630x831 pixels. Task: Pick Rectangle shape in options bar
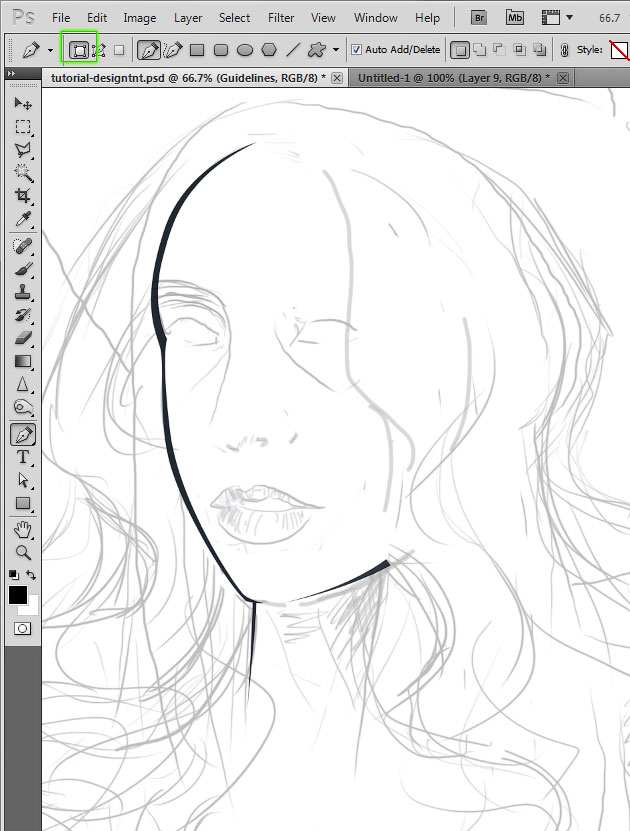[197, 50]
